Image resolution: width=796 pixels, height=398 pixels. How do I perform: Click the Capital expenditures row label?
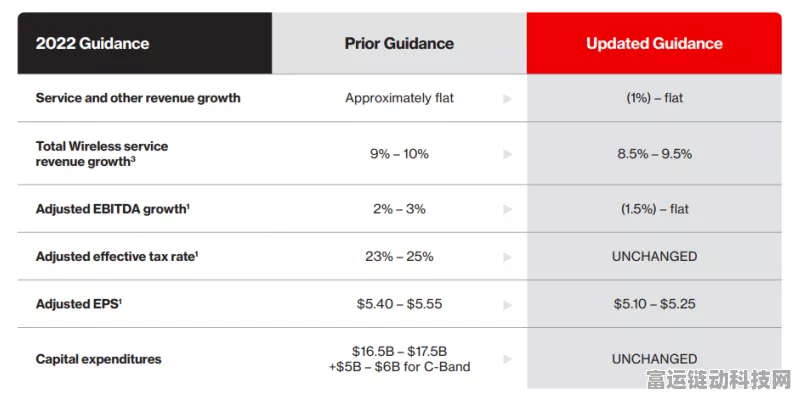point(98,359)
